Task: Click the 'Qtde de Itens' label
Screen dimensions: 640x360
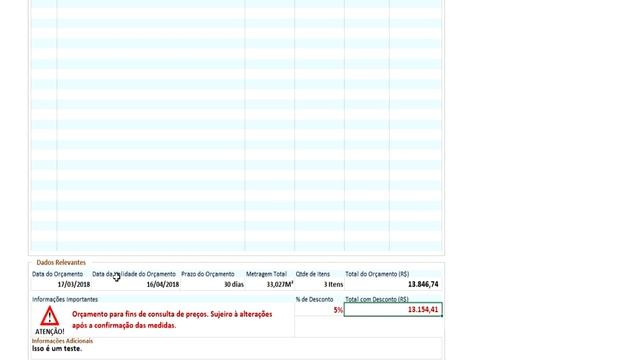Action: (313, 274)
